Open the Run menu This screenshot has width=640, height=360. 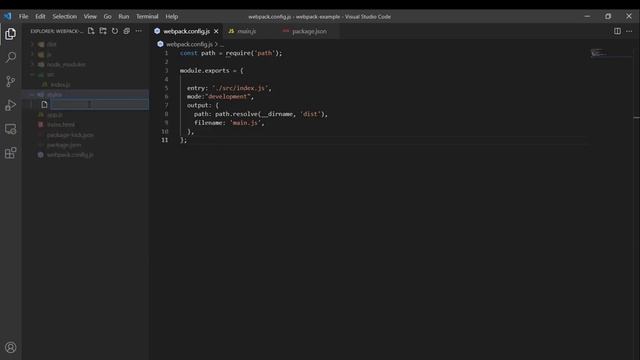click(124, 17)
